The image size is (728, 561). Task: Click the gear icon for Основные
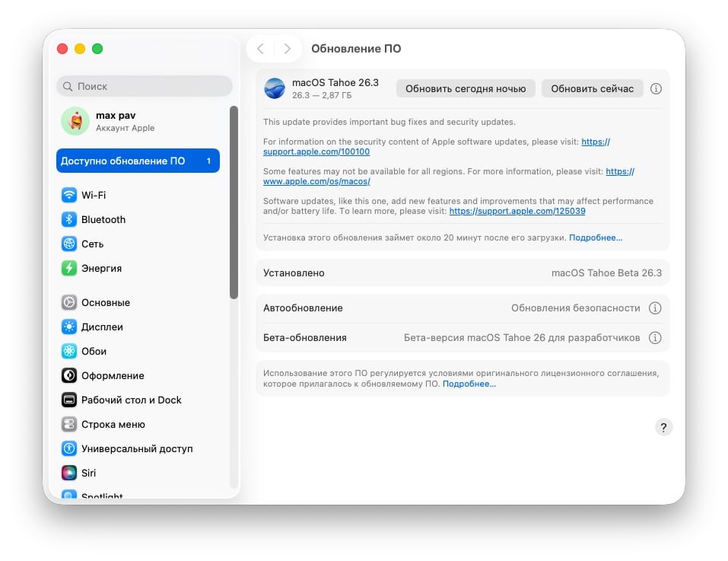click(69, 302)
